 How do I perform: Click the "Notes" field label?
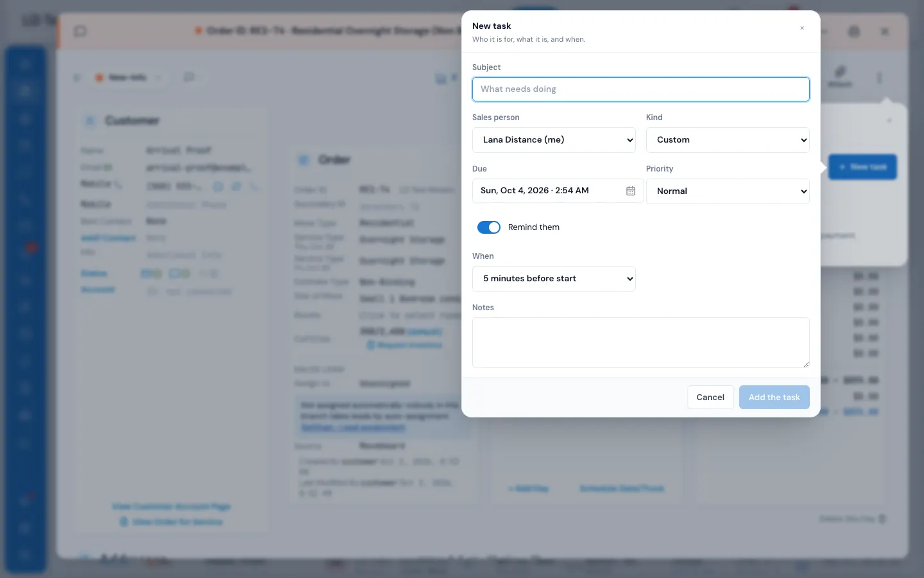[x=483, y=308]
